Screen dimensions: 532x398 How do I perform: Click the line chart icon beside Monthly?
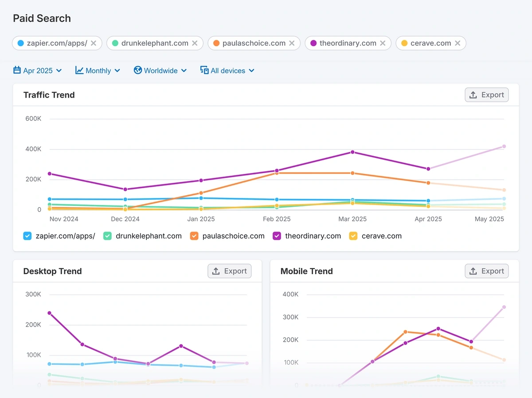79,70
